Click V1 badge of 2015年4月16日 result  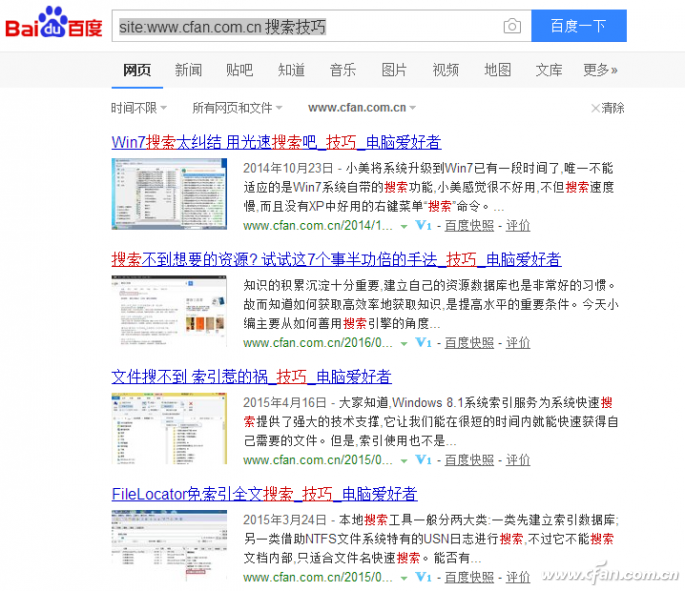click(x=423, y=460)
